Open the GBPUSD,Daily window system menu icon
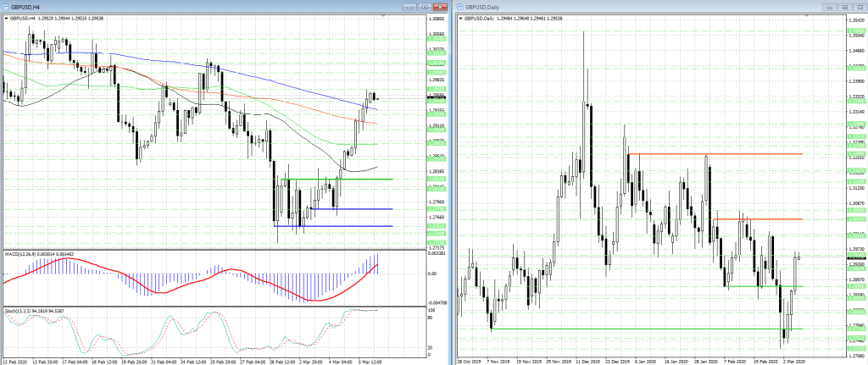This screenshot has width=868, height=365. 460,7
